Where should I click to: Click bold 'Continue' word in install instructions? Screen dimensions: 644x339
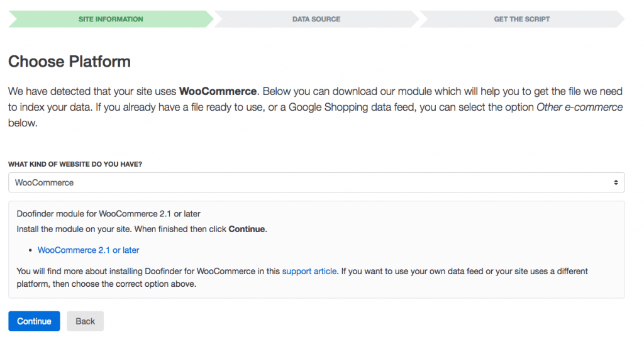pos(247,229)
